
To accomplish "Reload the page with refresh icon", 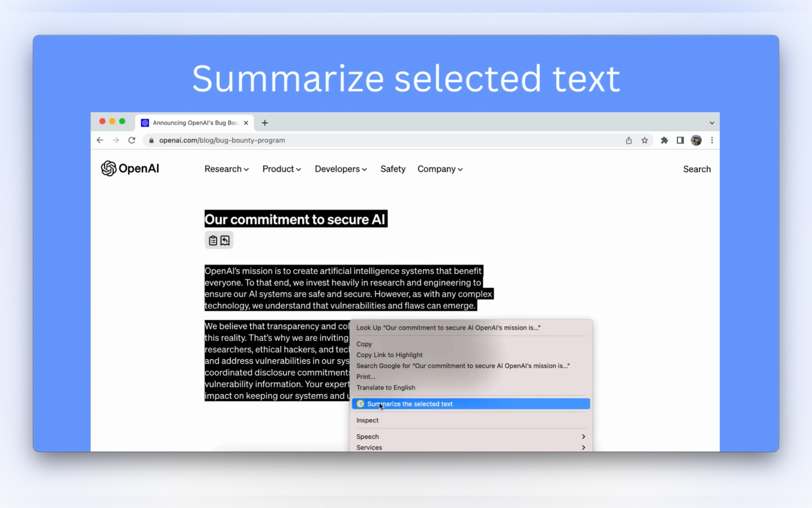I will pos(132,140).
